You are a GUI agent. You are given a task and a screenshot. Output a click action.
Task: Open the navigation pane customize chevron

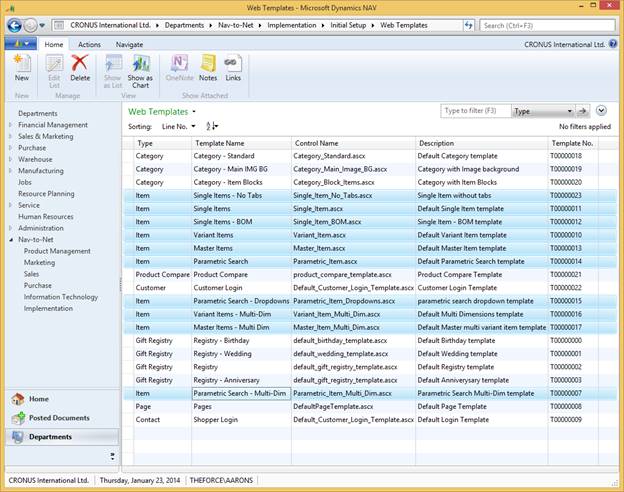(x=113, y=456)
